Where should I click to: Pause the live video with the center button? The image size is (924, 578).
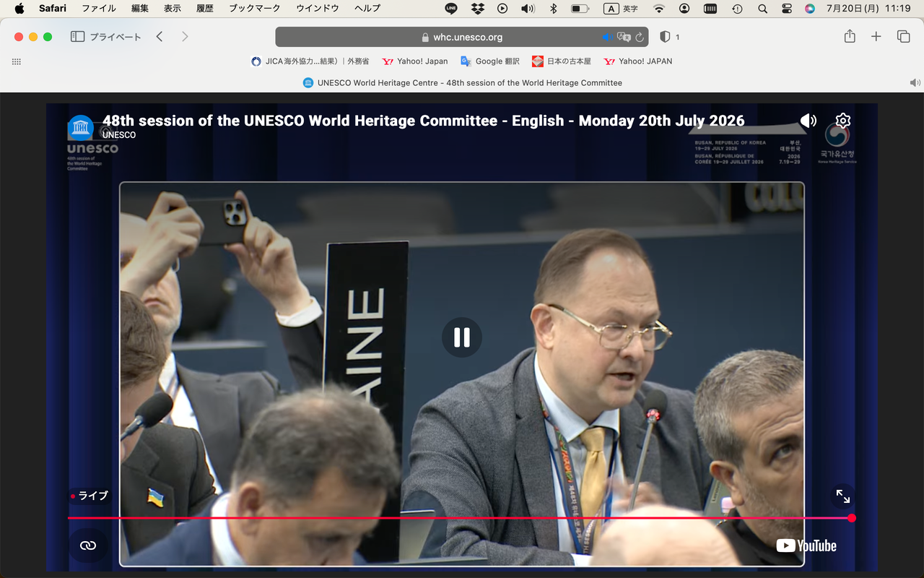462,337
